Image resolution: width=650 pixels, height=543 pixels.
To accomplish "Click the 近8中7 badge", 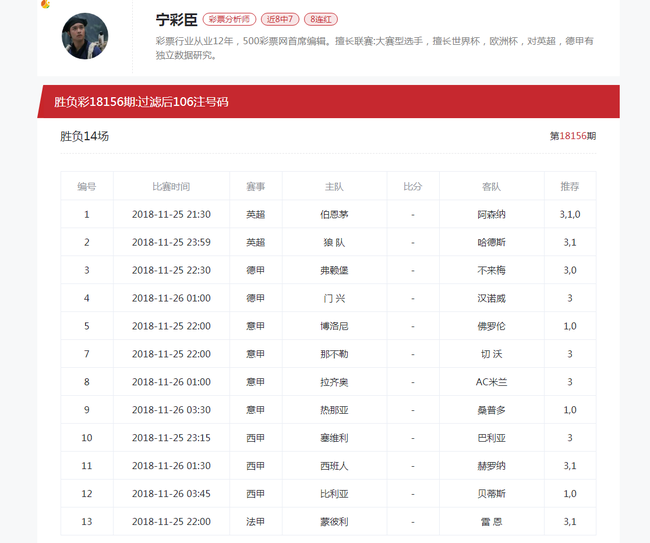I will [280, 19].
